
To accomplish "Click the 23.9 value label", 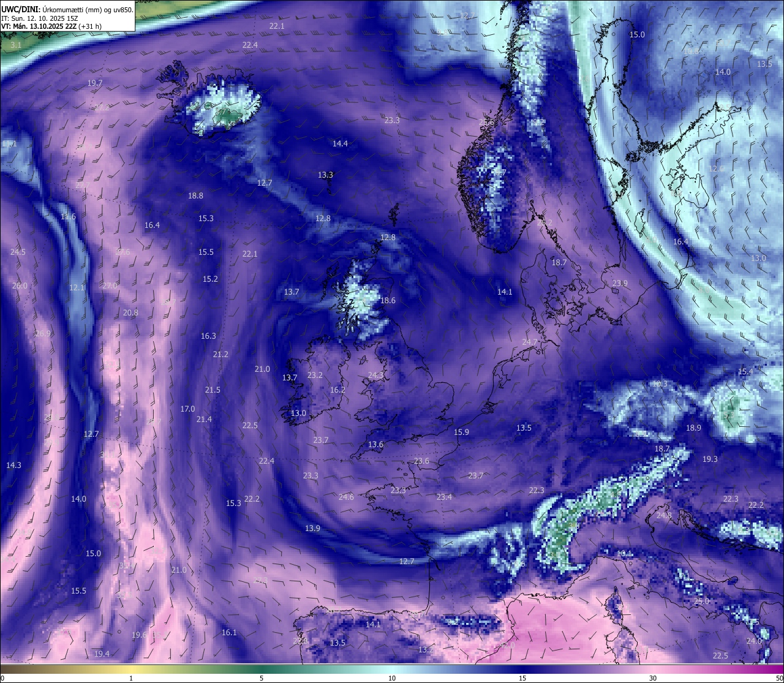I will click(x=620, y=283).
